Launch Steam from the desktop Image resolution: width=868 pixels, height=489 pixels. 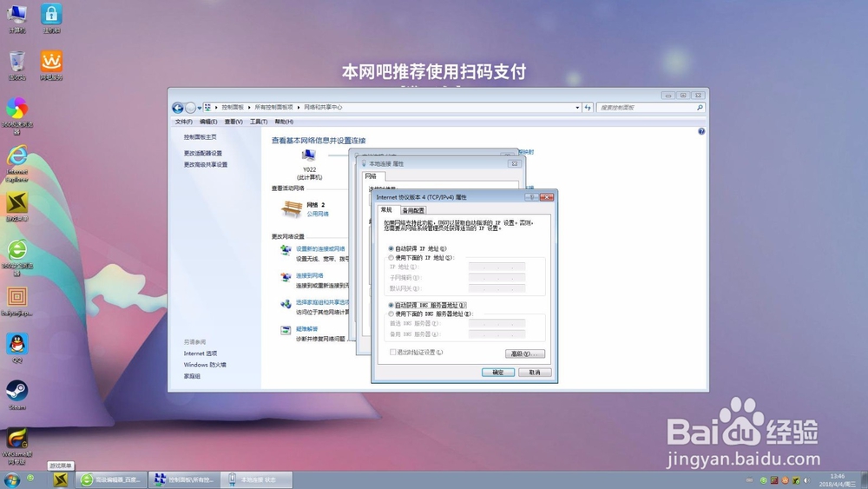pyautogui.click(x=17, y=394)
